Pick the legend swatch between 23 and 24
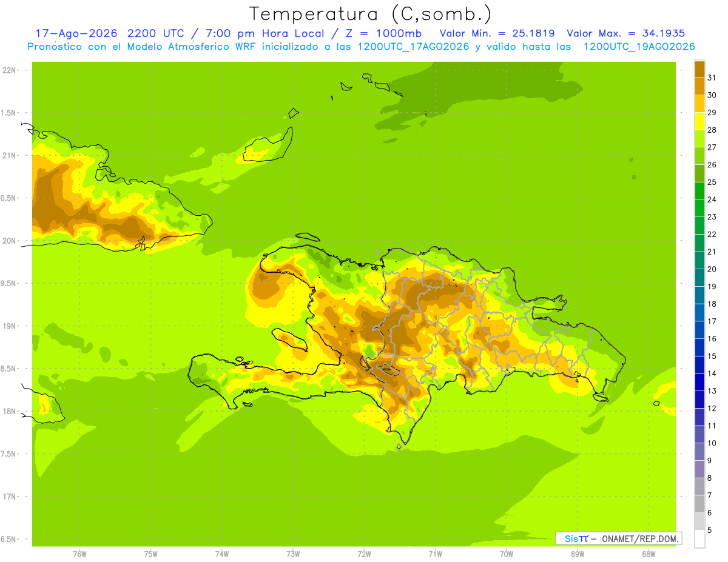 (x=699, y=208)
